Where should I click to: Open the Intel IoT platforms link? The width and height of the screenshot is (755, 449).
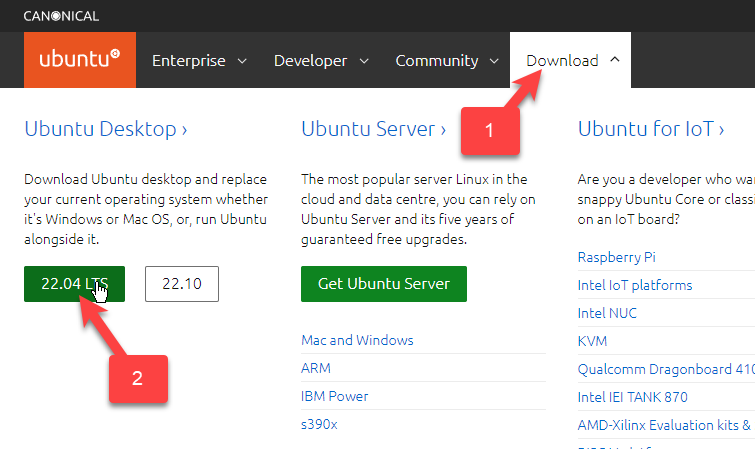(635, 285)
